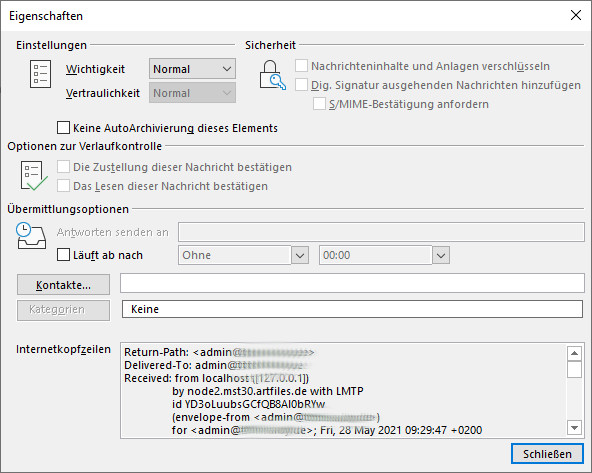Close the Eigenschaften dialog with the X
Image resolution: width=592 pixels, height=473 pixels.
coord(576,15)
